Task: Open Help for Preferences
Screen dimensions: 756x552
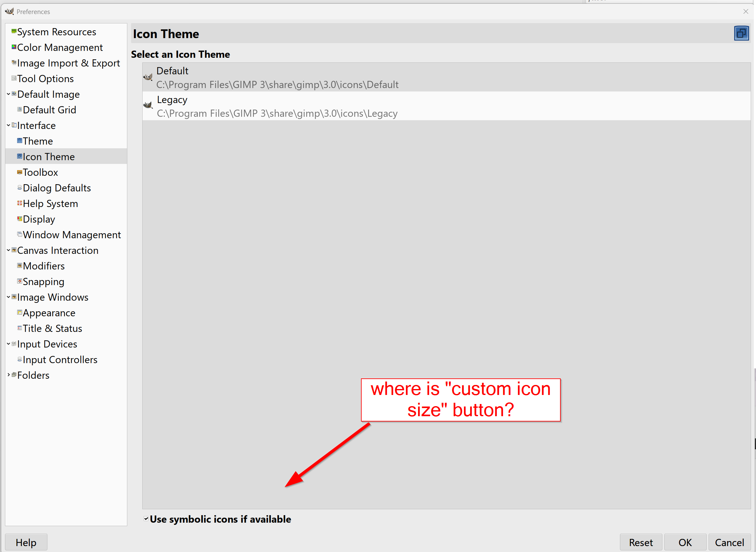Action: tap(26, 542)
